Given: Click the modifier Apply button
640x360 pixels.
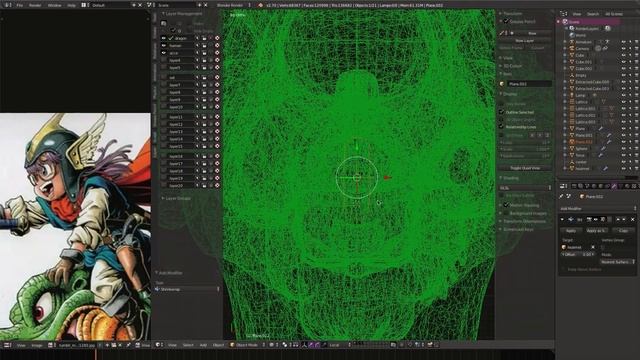Looking at the screenshot, I should click(571, 231).
